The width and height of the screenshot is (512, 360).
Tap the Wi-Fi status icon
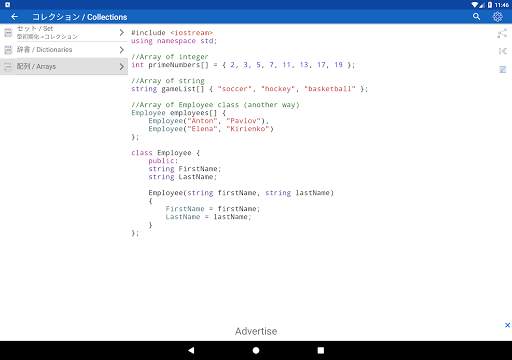(475, 5)
